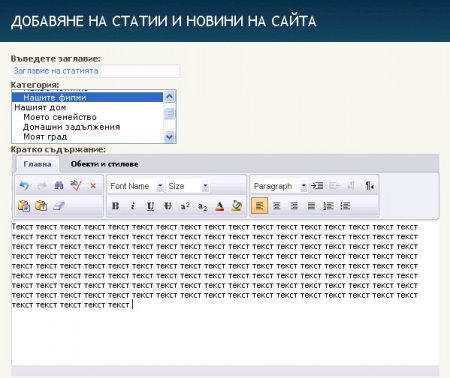Align text right
The image size is (450, 378).
(294, 206)
